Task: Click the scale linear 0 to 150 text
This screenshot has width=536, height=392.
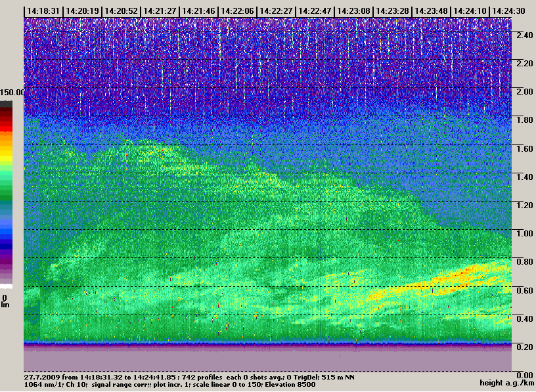Action: pos(227,385)
